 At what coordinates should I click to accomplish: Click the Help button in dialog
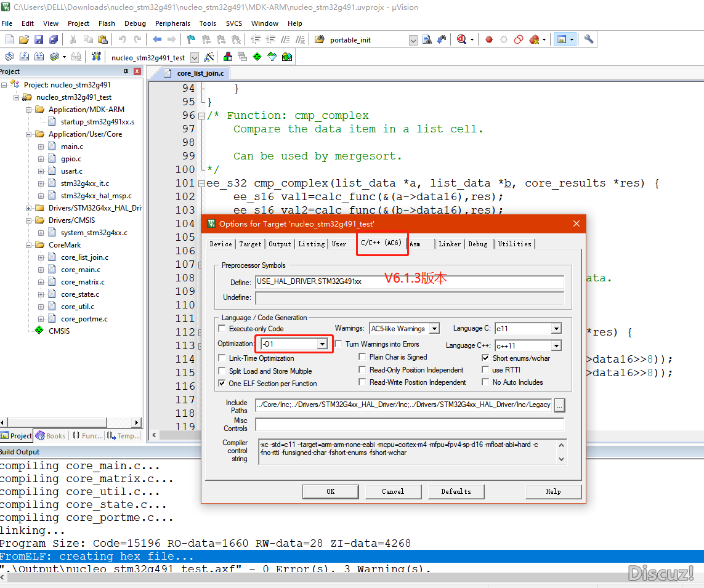(x=553, y=491)
